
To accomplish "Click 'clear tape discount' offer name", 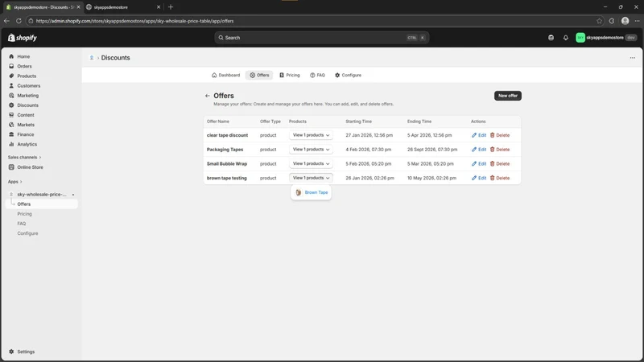I will coord(227,135).
